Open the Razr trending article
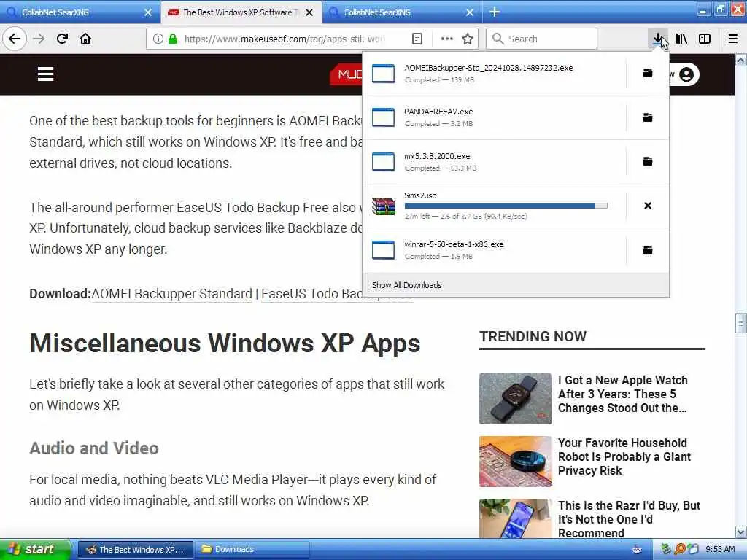 [629, 519]
